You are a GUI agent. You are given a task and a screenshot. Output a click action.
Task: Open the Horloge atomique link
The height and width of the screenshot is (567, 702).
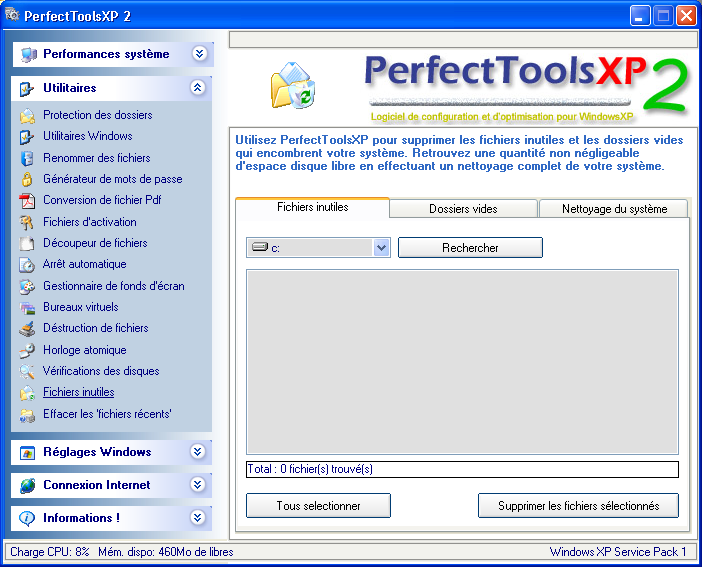coord(85,350)
